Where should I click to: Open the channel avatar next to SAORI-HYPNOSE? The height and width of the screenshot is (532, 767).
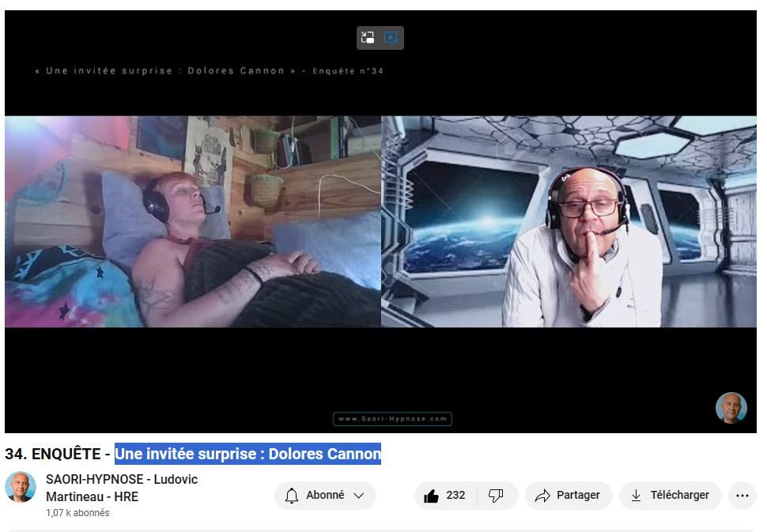pyautogui.click(x=21, y=487)
